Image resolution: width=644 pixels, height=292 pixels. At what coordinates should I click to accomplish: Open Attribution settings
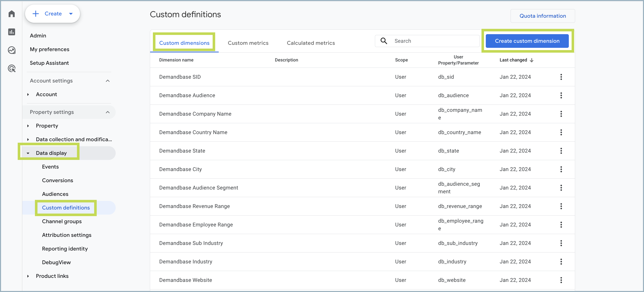pyautogui.click(x=67, y=235)
